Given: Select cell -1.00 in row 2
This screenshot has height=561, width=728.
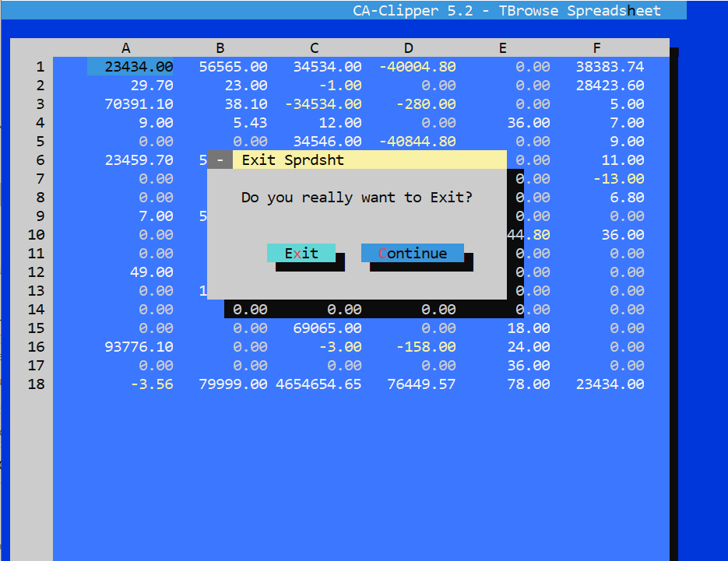Looking at the screenshot, I should [x=340, y=86].
